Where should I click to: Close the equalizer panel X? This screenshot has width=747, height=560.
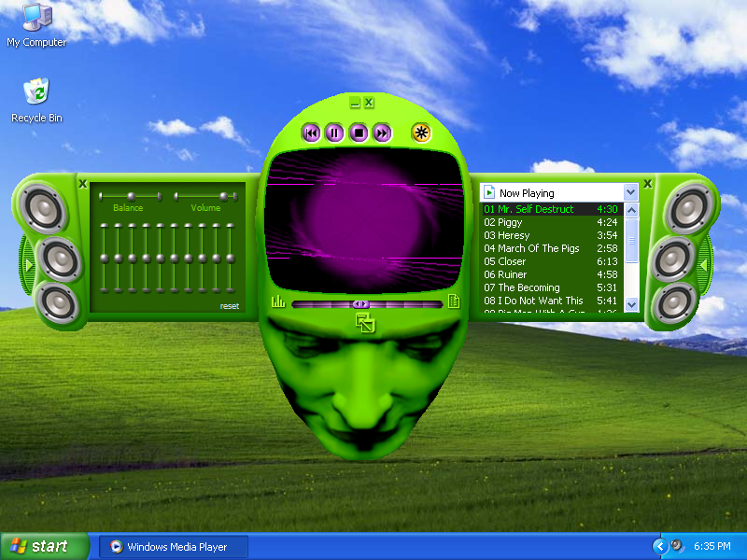tap(83, 183)
